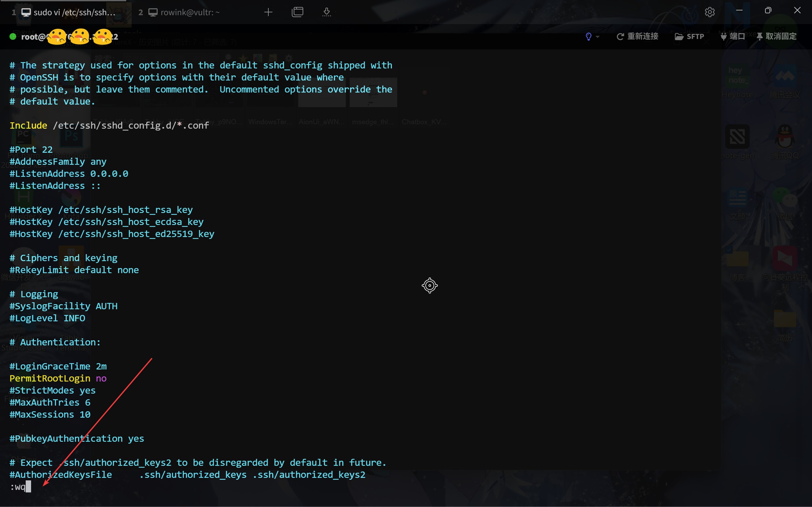Toggle 取消固定 unpin session toolbar
Viewport: 812px width, 507px height.
click(776, 36)
